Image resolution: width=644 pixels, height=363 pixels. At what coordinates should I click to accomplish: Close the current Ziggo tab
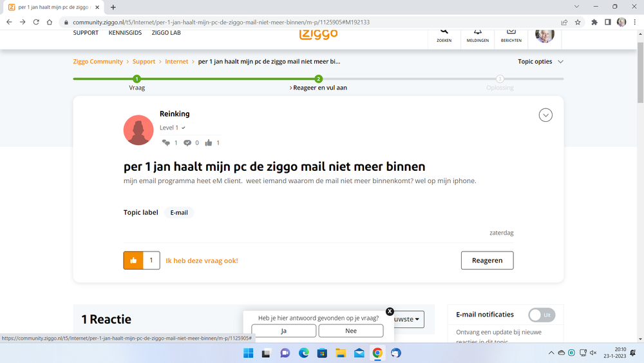[x=97, y=7]
